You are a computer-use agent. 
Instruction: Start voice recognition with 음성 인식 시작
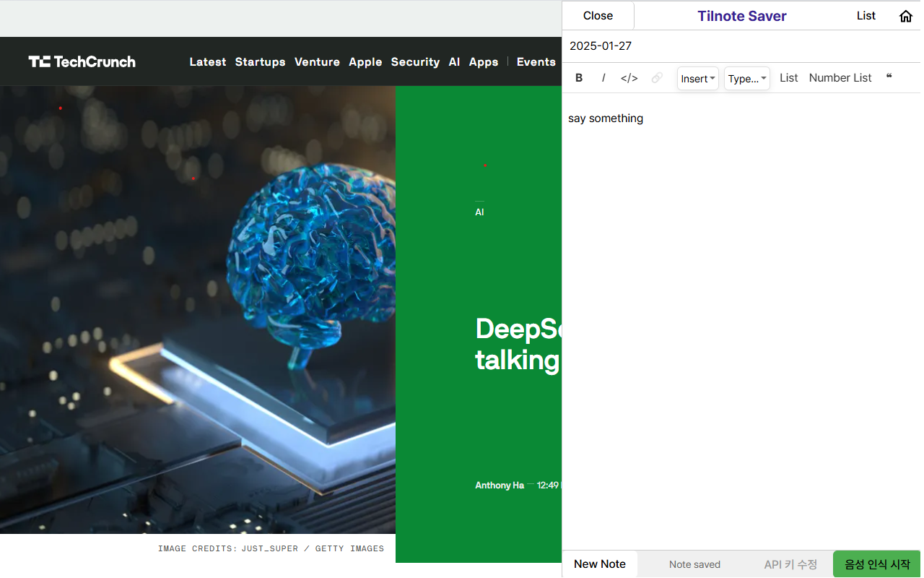pyautogui.click(x=877, y=564)
